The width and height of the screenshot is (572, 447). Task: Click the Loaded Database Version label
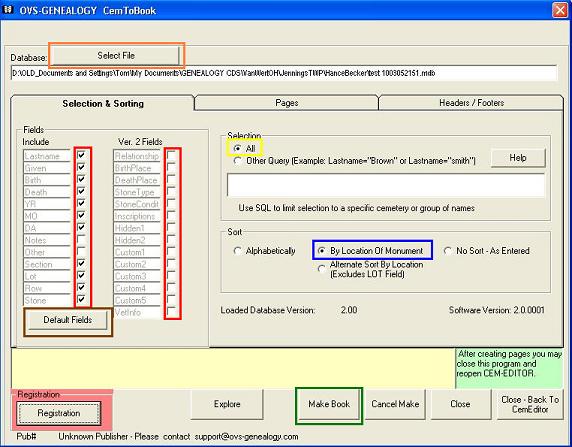click(x=268, y=310)
